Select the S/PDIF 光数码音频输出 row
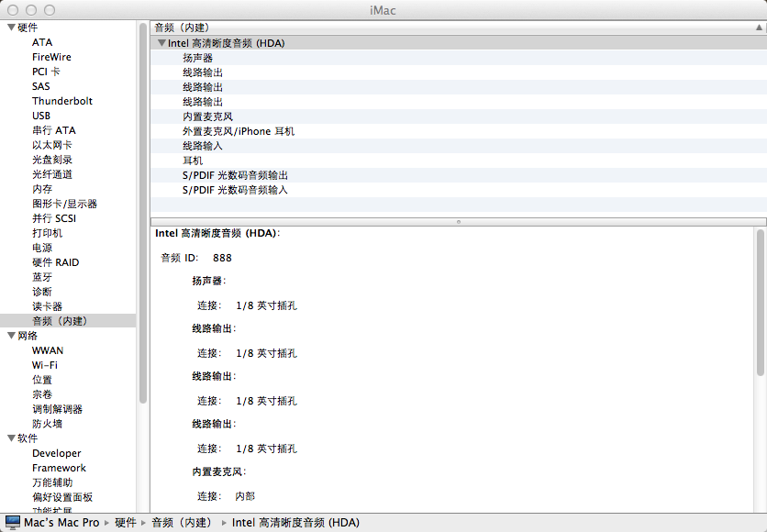This screenshot has width=767, height=532. point(235,175)
